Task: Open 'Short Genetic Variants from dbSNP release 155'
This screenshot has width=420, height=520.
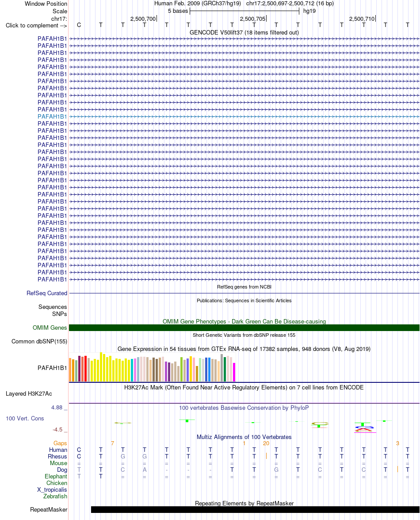Action: [244, 335]
